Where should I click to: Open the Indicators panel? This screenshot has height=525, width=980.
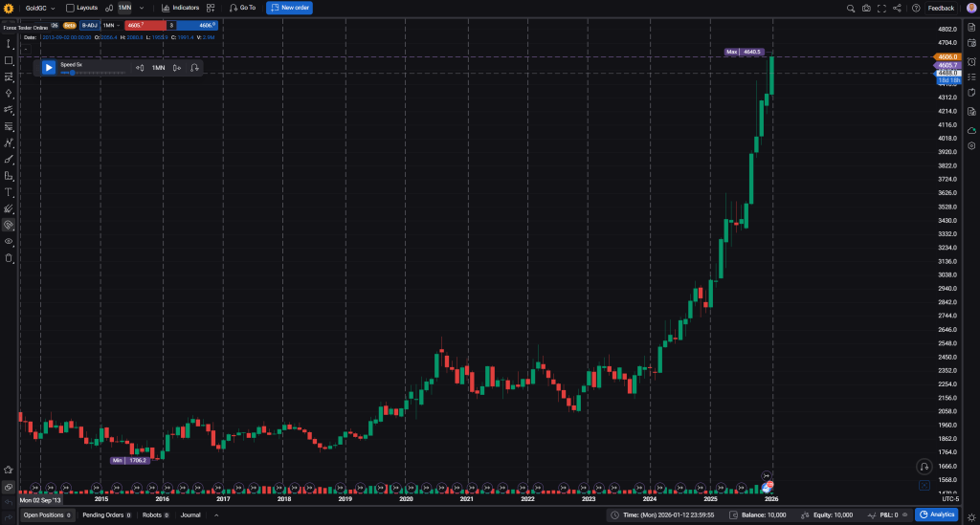coord(180,8)
